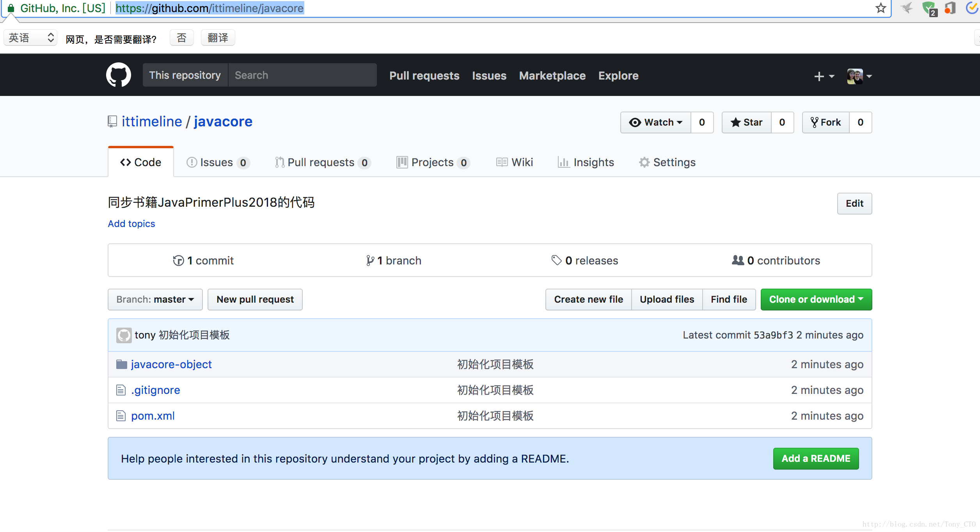Open the repository Pull requests tab
The height and width of the screenshot is (532, 980).
[323, 162]
